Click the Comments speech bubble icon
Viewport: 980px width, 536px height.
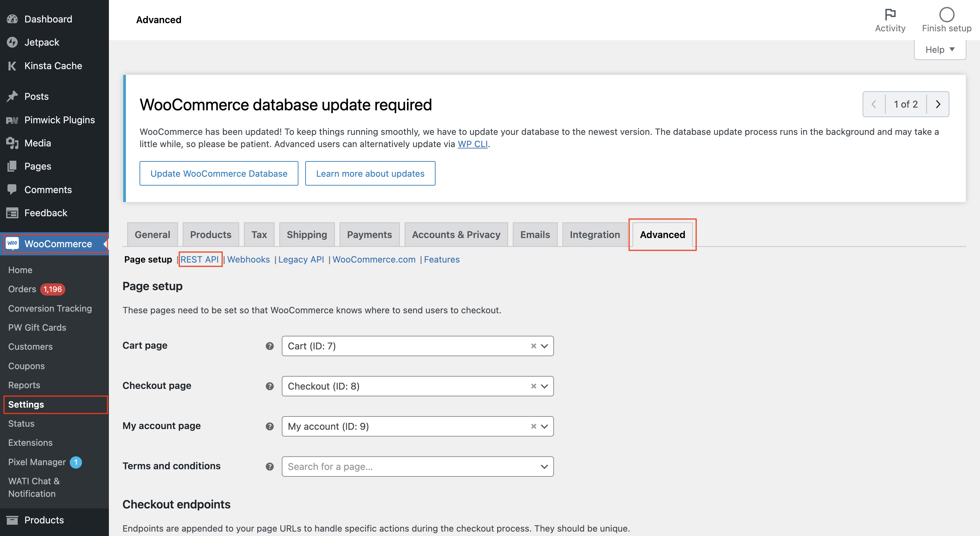[12, 190]
